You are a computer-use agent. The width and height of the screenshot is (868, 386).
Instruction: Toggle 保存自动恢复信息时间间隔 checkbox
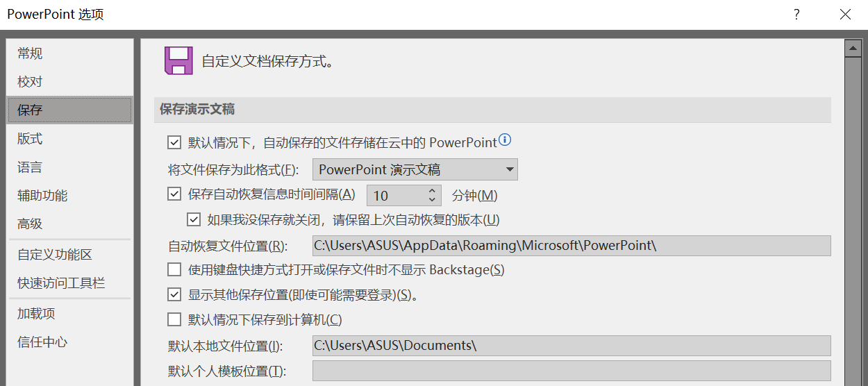174,194
